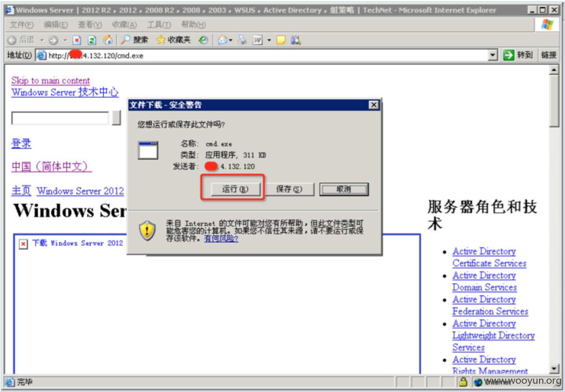Open the 帮助(H) menu
The height and width of the screenshot is (392, 565).
coord(194,25)
